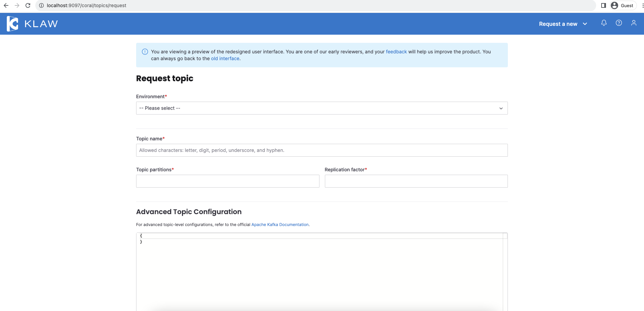Click the browser back arrow
This screenshot has width=644, height=311.
[7, 5]
